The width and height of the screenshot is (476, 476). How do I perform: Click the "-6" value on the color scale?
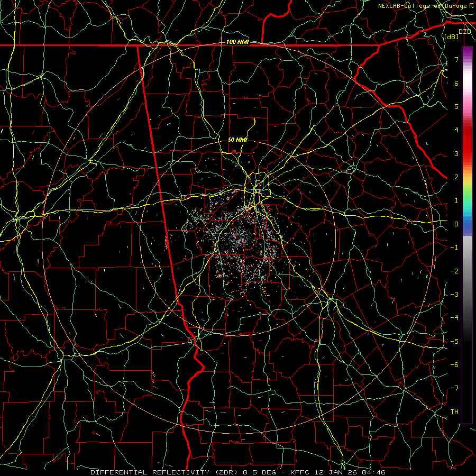(x=454, y=365)
